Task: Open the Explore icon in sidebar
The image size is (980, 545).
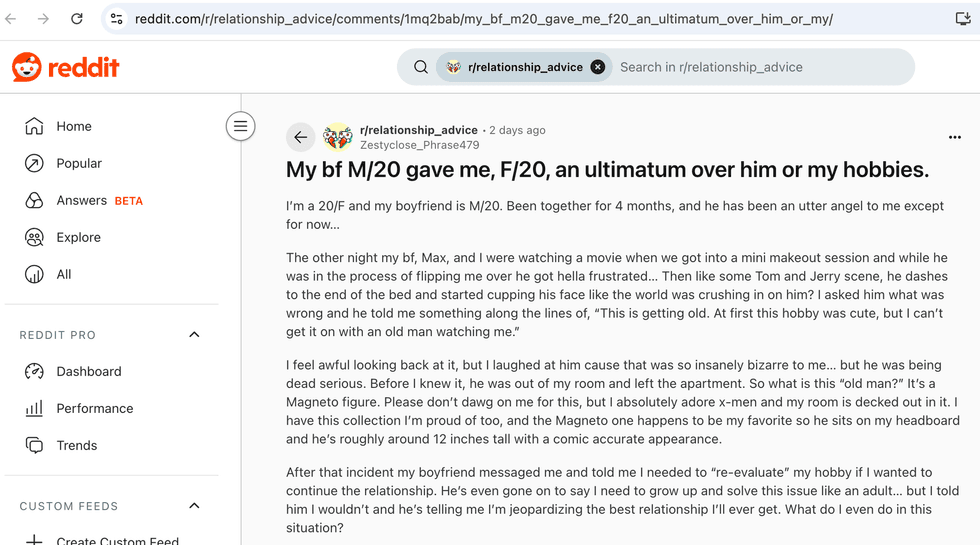Action: (34, 238)
